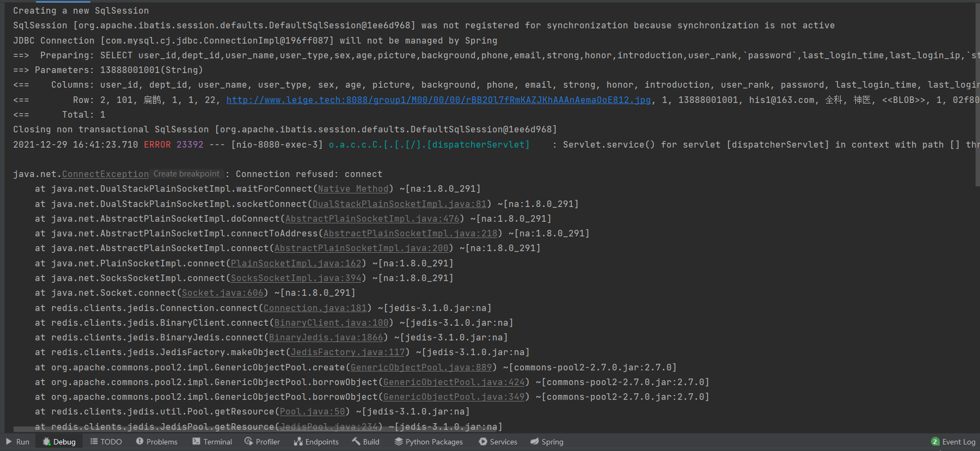Jump to Socket.java:606 source
Viewport: 980px width, 451px height.
(222, 293)
